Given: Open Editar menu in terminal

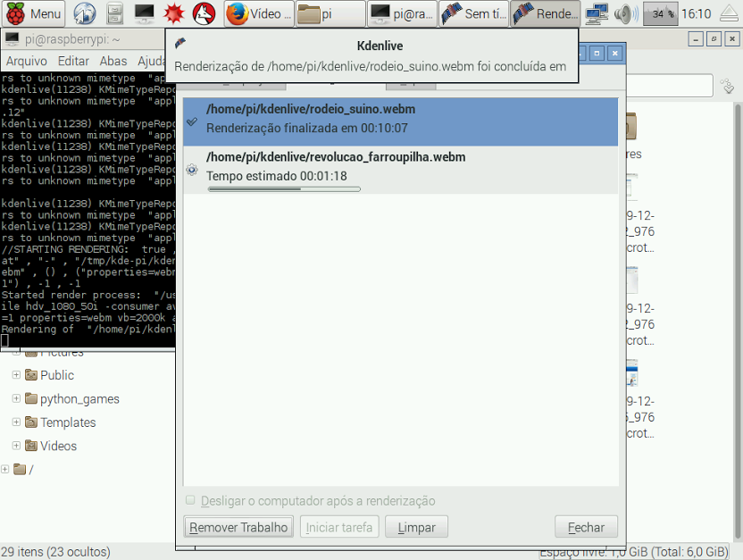Looking at the screenshot, I should (x=73, y=61).
